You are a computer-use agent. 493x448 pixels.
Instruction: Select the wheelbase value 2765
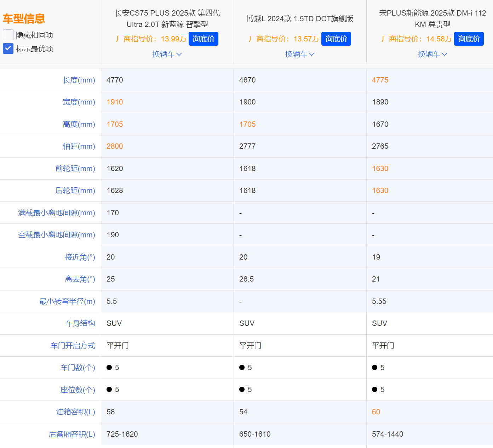click(x=380, y=146)
